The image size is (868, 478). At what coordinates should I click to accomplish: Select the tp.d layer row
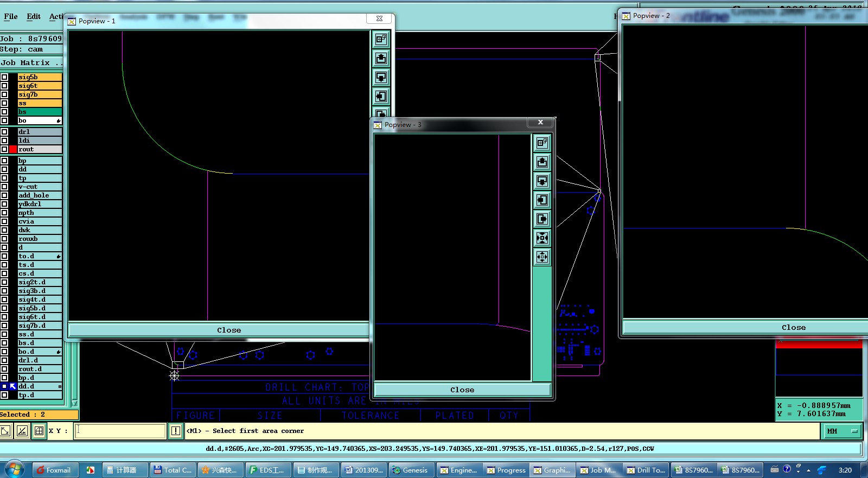pos(40,395)
